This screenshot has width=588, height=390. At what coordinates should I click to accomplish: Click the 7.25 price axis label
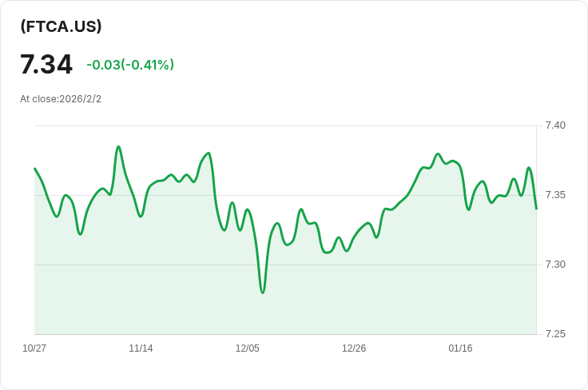pyautogui.click(x=555, y=334)
